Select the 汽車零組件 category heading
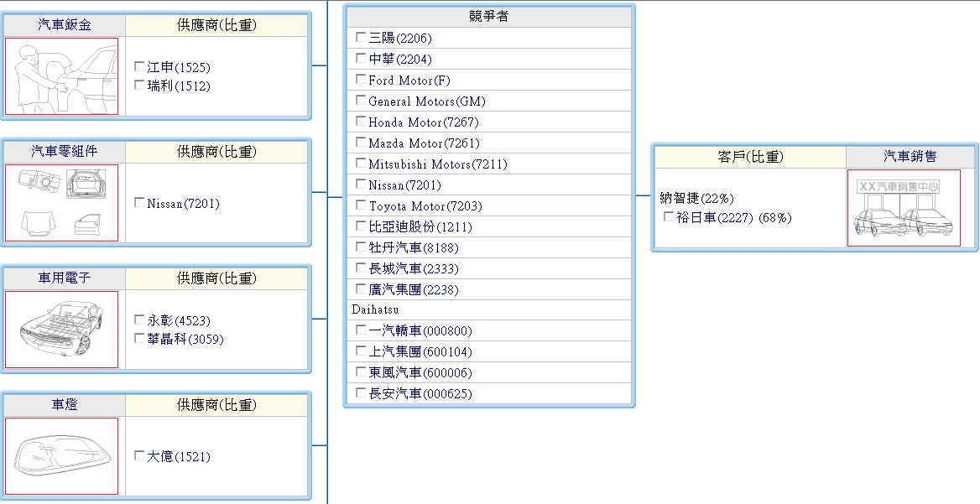The width and height of the screenshot is (980, 504). tap(65, 152)
